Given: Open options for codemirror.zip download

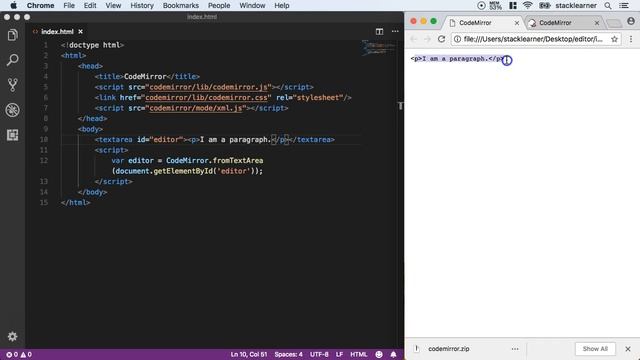Looking at the screenshot, I should tap(515, 349).
